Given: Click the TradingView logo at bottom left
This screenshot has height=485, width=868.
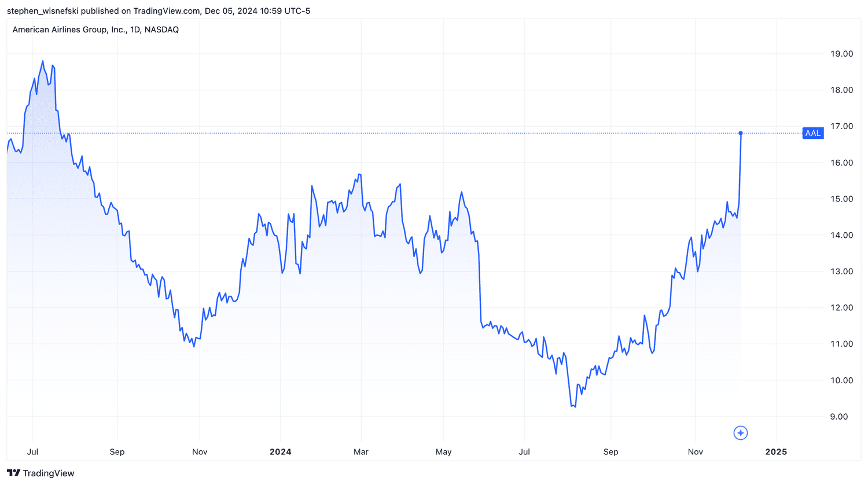Looking at the screenshot, I should 41,473.
